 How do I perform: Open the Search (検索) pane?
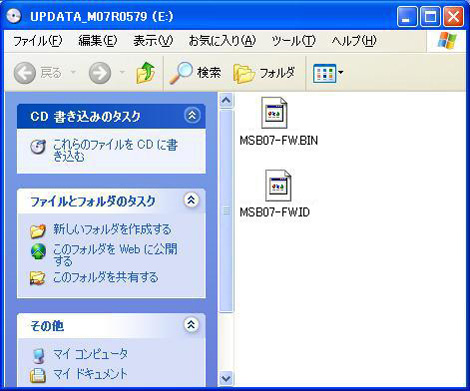pyautogui.click(x=195, y=72)
